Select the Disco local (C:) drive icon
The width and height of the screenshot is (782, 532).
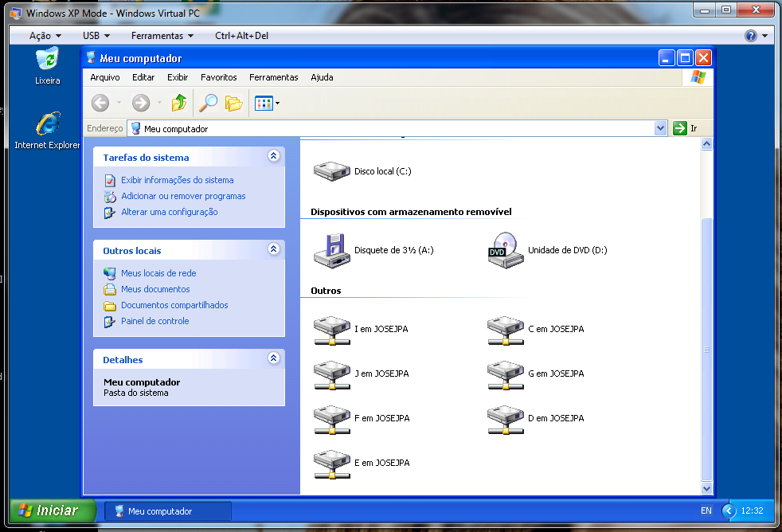[331, 170]
